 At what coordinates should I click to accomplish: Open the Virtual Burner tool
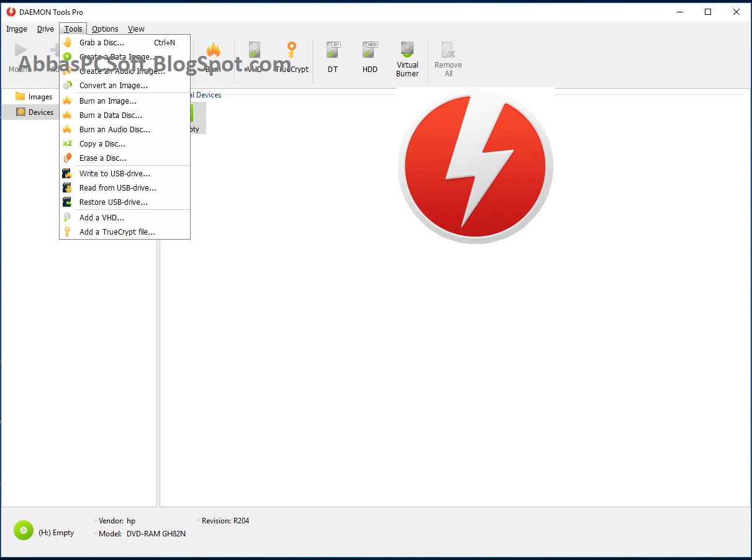pos(407,59)
